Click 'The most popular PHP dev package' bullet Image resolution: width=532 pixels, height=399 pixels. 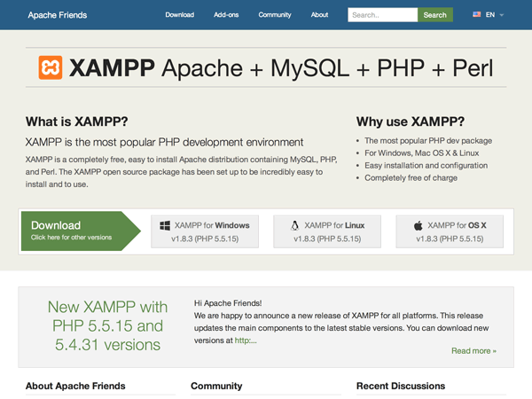(x=428, y=141)
